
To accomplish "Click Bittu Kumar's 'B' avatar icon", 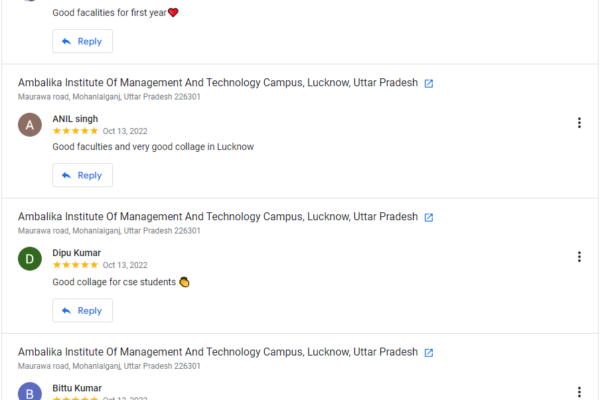I will pyautogui.click(x=31, y=392).
